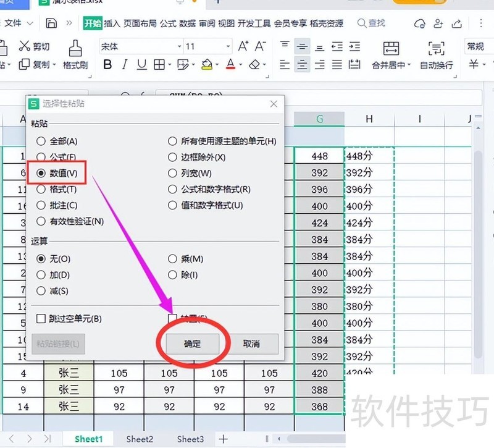Select the 数值(V) radio button

pos(41,174)
